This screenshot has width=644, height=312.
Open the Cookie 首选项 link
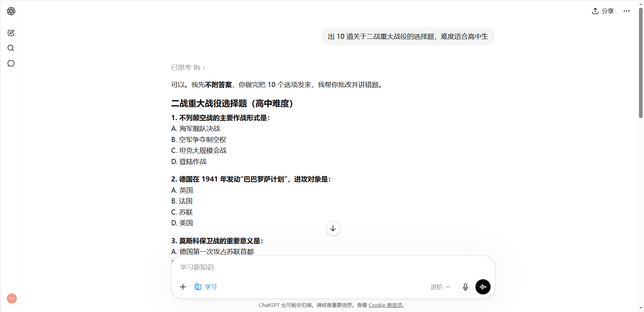[x=385, y=305]
